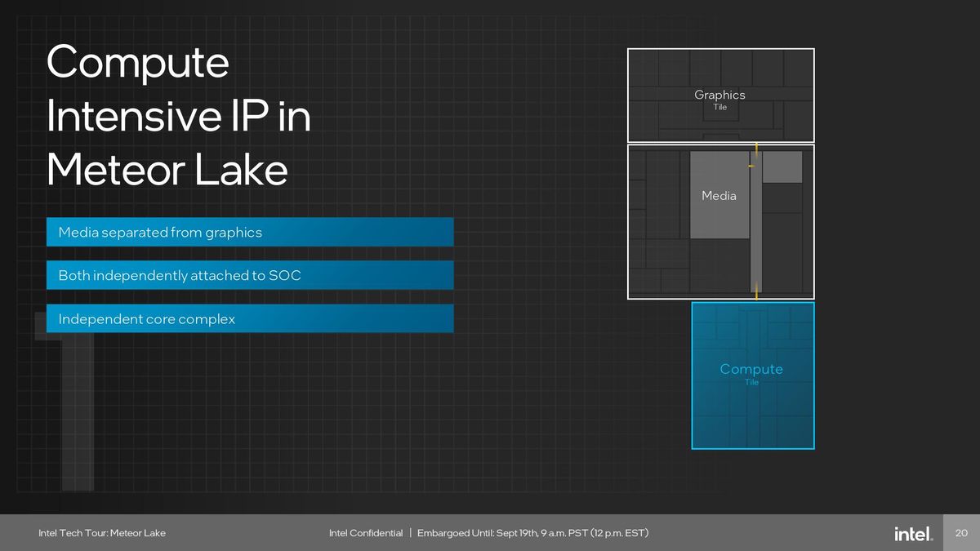This screenshot has height=551, width=980.
Task: Click slide number 20
Action: point(961,533)
